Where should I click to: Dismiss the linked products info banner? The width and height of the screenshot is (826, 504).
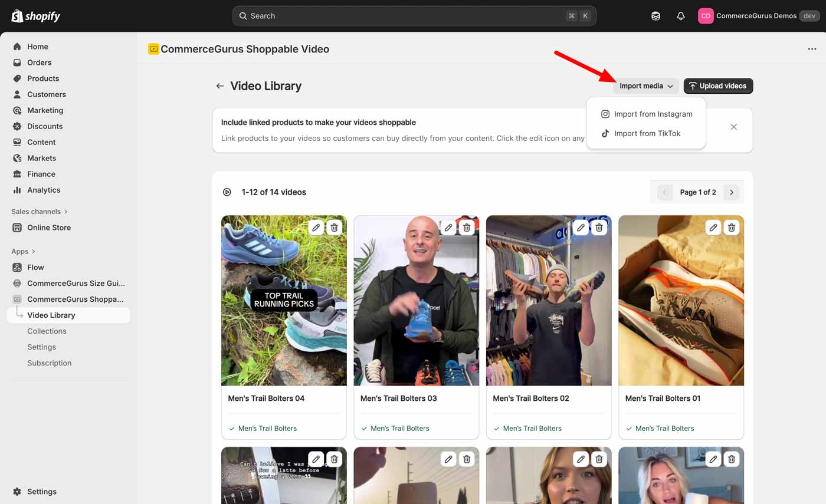(x=733, y=127)
